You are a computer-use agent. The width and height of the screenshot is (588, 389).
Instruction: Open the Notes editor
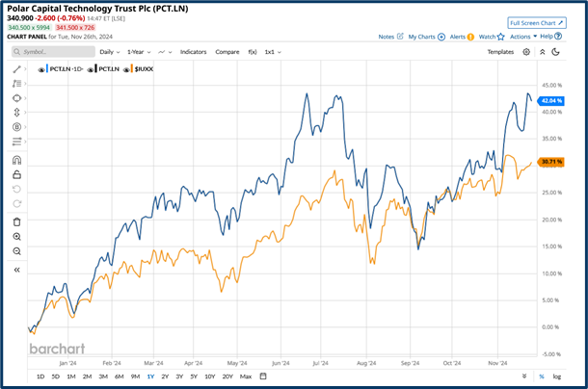390,37
